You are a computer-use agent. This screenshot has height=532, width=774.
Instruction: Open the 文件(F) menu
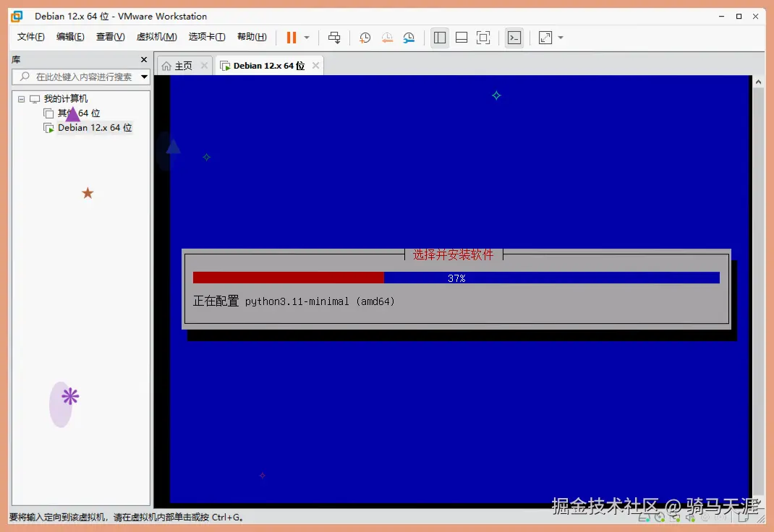pos(30,37)
